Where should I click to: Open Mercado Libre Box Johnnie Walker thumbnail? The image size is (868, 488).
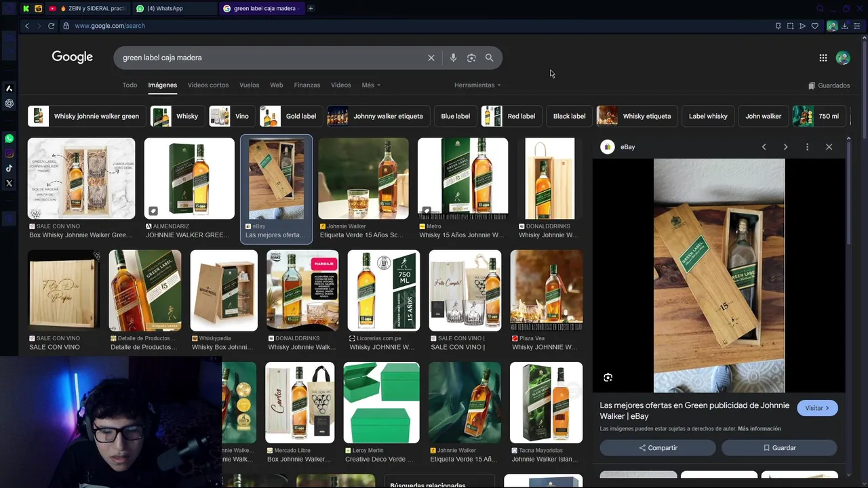pyautogui.click(x=300, y=403)
